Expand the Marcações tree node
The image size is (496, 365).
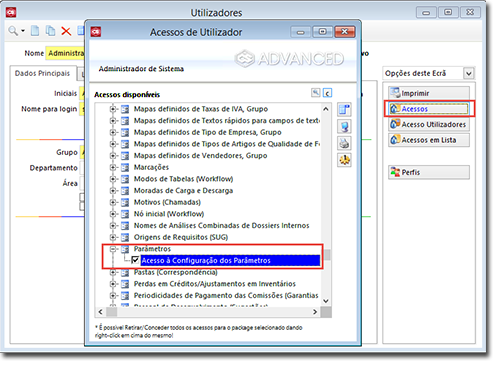[x=113, y=167]
